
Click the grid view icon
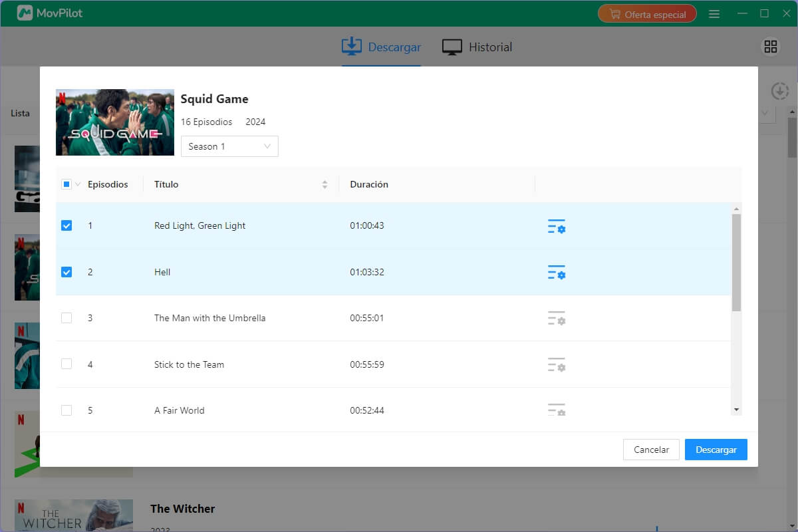pos(771,47)
